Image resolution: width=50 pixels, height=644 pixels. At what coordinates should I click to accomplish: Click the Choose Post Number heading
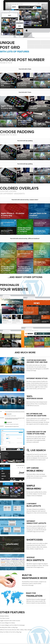[22, 60]
